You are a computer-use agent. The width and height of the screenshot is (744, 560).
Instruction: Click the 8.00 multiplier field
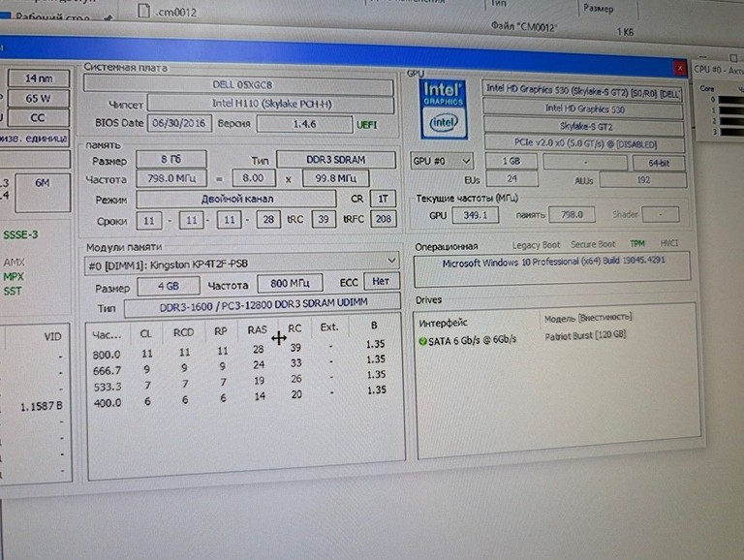[x=254, y=178]
